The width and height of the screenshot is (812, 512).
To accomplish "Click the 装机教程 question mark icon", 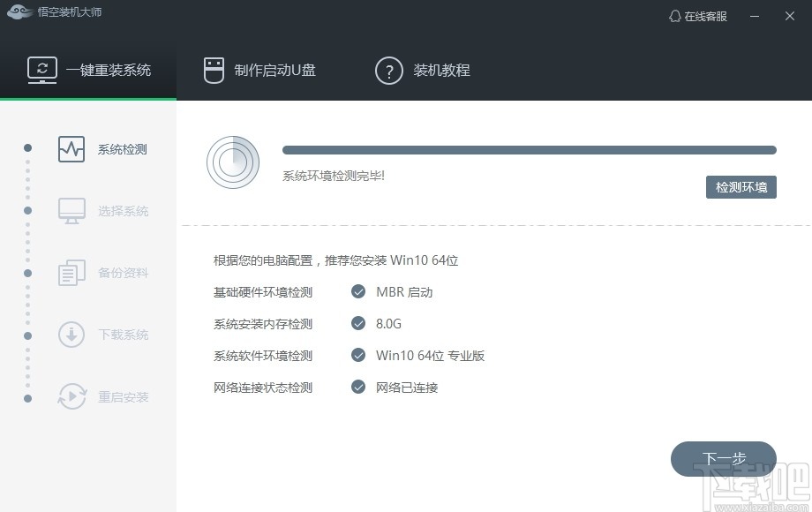I will [x=389, y=71].
